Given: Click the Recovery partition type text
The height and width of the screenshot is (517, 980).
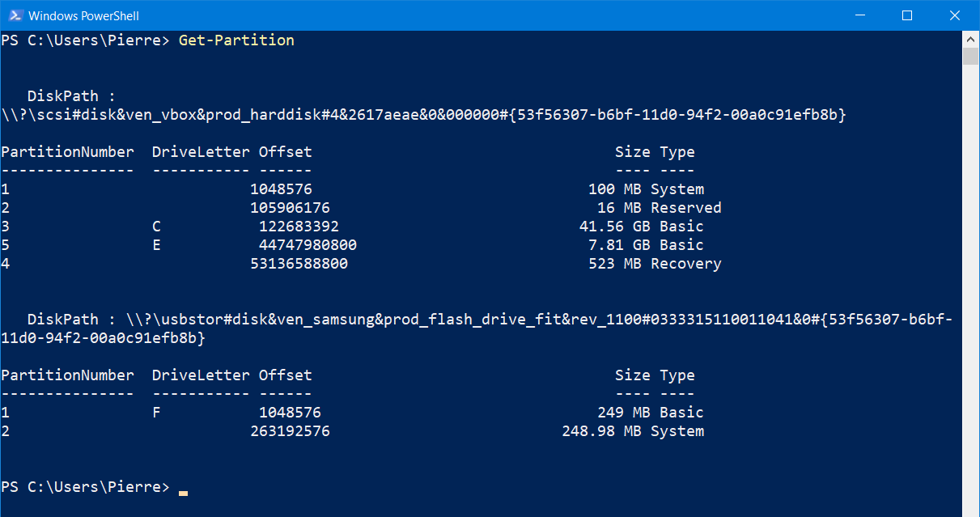Looking at the screenshot, I should tap(685, 264).
